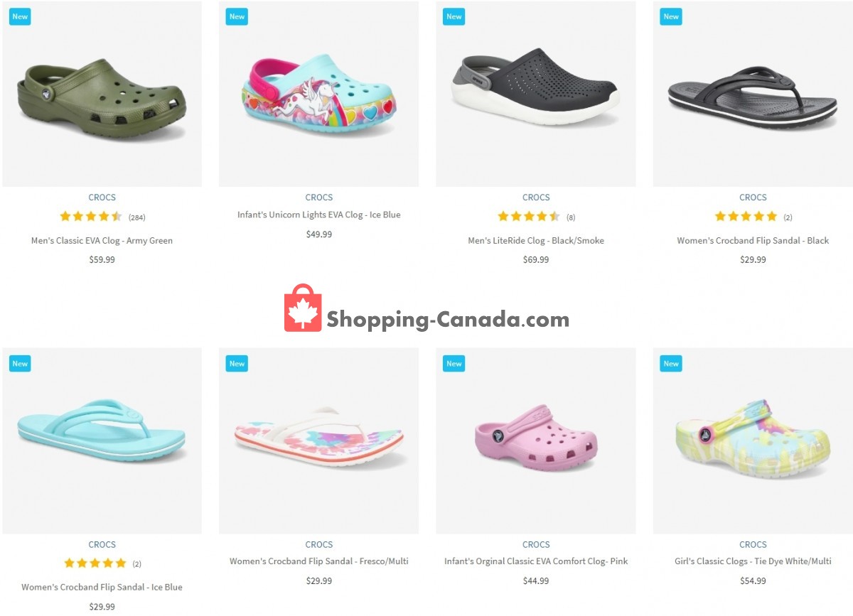
Task: Click the New badge on Army Green clog
Action: point(20,16)
